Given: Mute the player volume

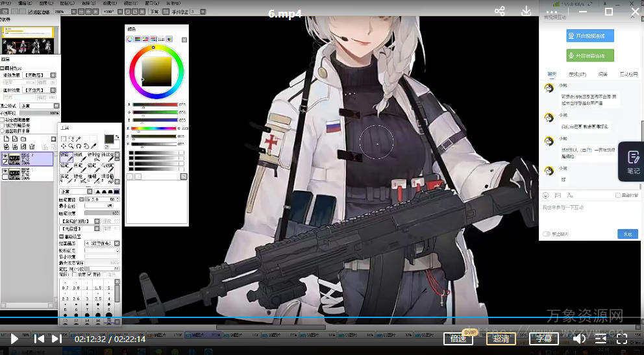Looking at the screenshot, I should (x=579, y=338).
